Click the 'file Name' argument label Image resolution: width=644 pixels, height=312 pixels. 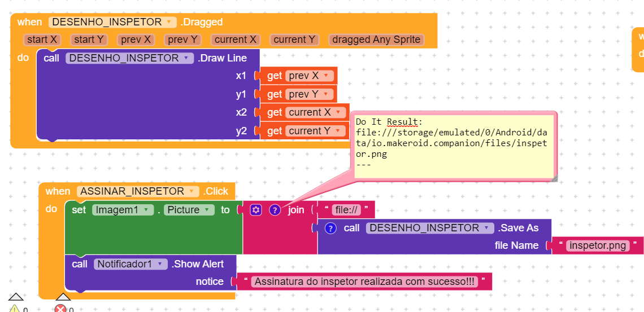click(517, 245)
